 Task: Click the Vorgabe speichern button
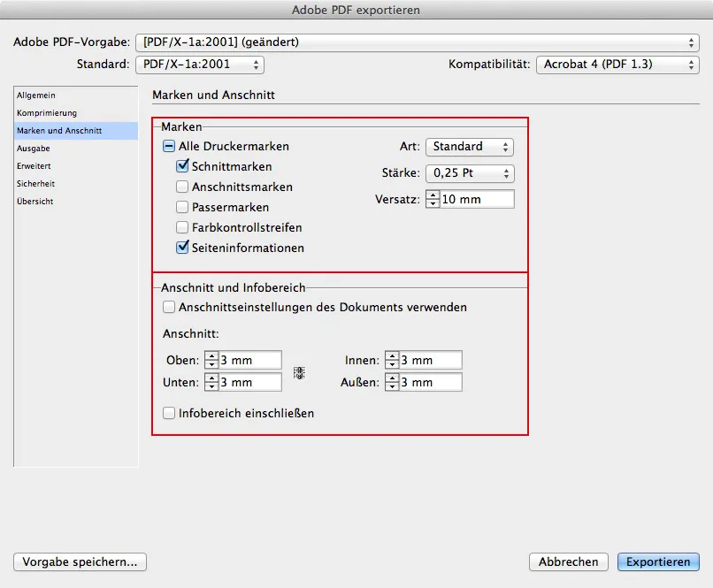pyautogui.click(x=80, y=562)
